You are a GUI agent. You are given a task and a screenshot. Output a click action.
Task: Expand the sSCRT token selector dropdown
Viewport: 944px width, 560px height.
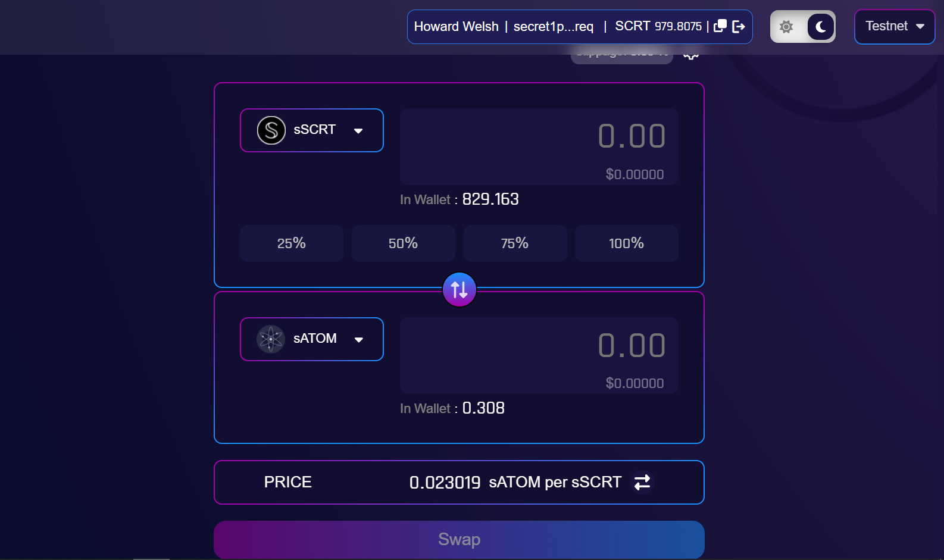(312, 130)
